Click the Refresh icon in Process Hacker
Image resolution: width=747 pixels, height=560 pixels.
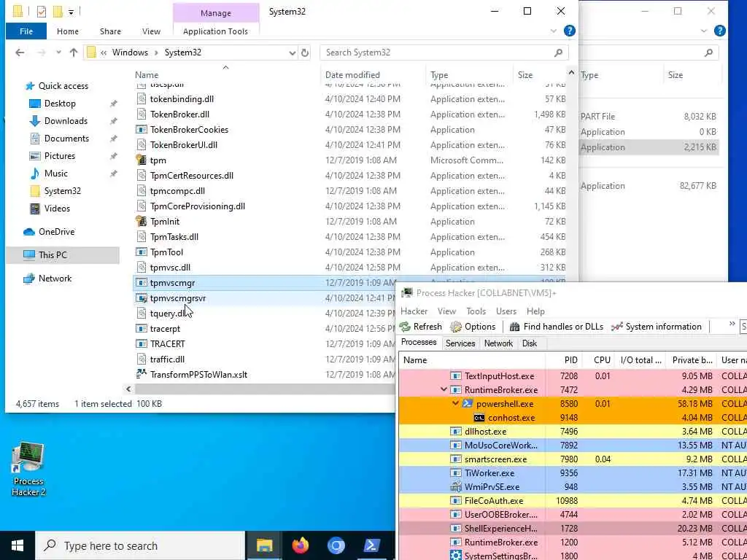tap(405, 326)
